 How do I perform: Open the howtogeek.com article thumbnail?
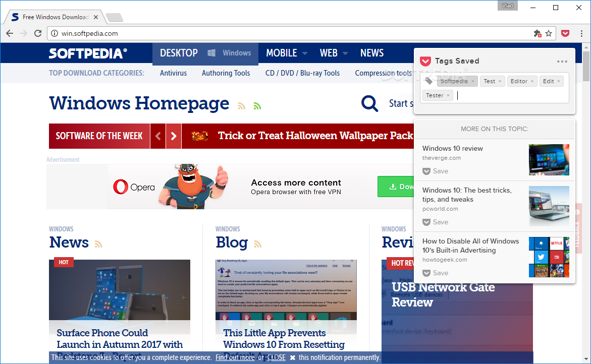click(549, 257)
